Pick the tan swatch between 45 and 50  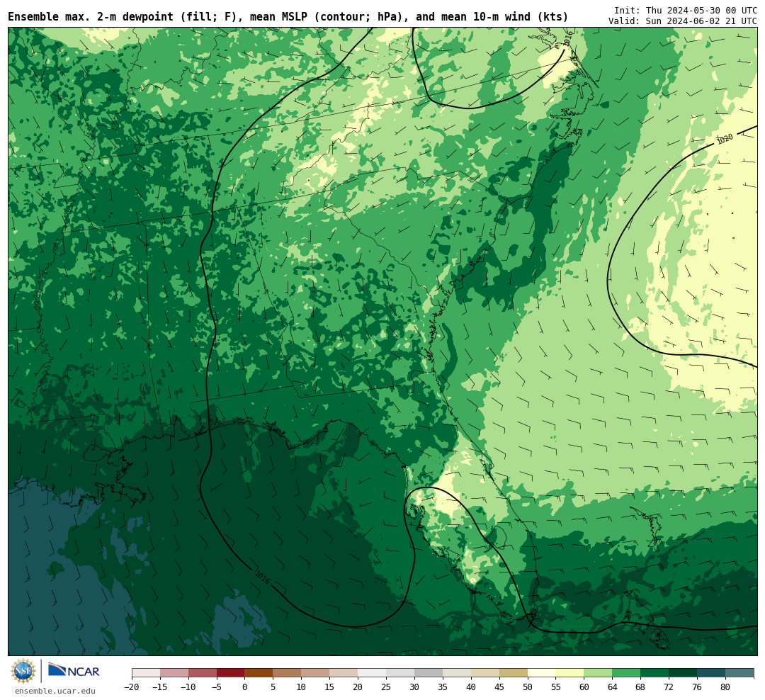coord(514,673)
